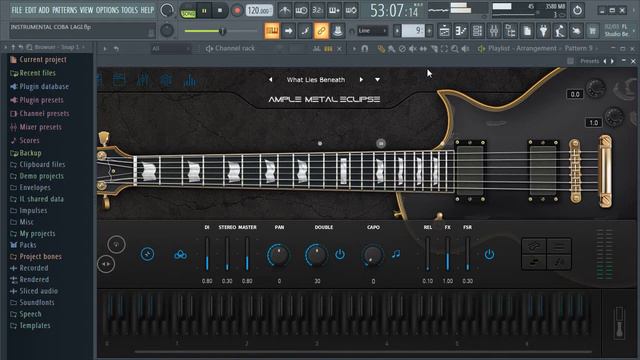
Task: Click previous pattern minus button
Action: (397, 31)
